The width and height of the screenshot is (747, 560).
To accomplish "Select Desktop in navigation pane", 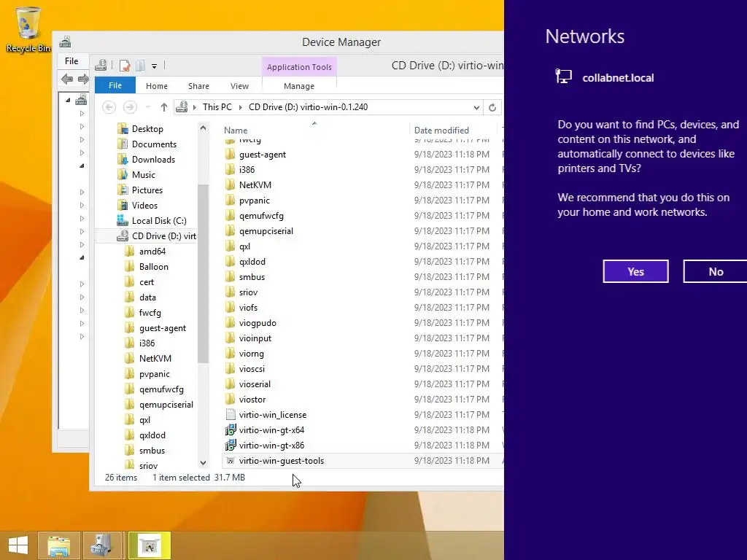I will 147,129.
